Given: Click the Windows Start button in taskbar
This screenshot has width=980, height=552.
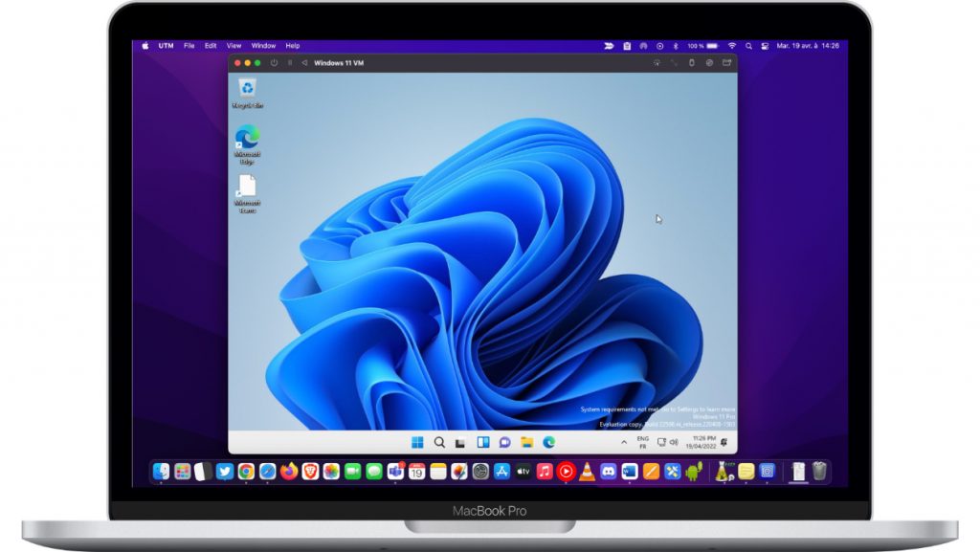Looking at the screenshot, I should coord(417,442).
